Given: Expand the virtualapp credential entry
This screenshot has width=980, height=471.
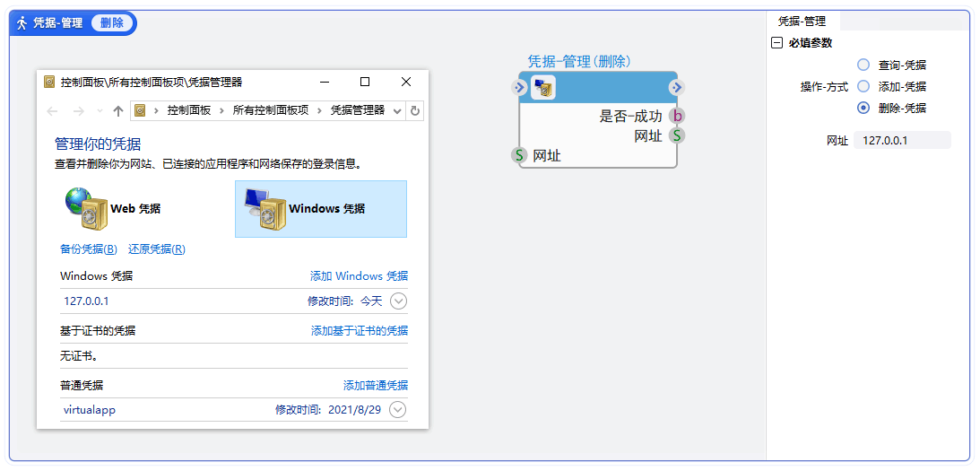Looking at the screenshot, I should click(399, 410).
